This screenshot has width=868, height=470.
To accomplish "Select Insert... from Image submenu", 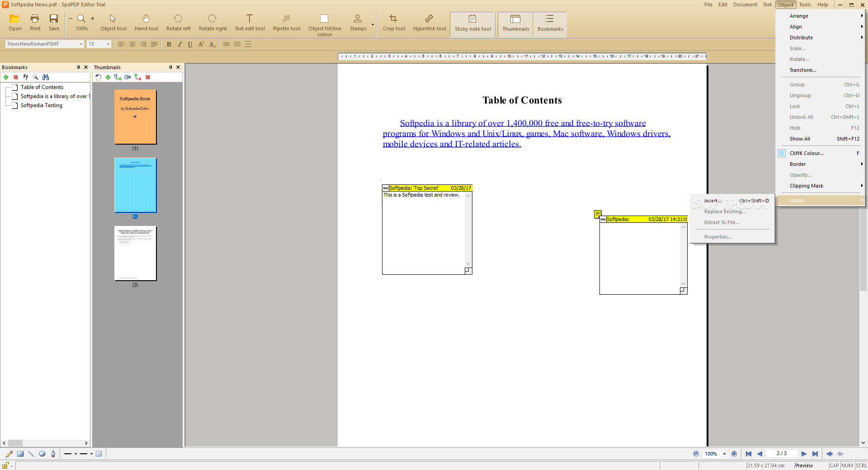I will (x=732, y=201).
